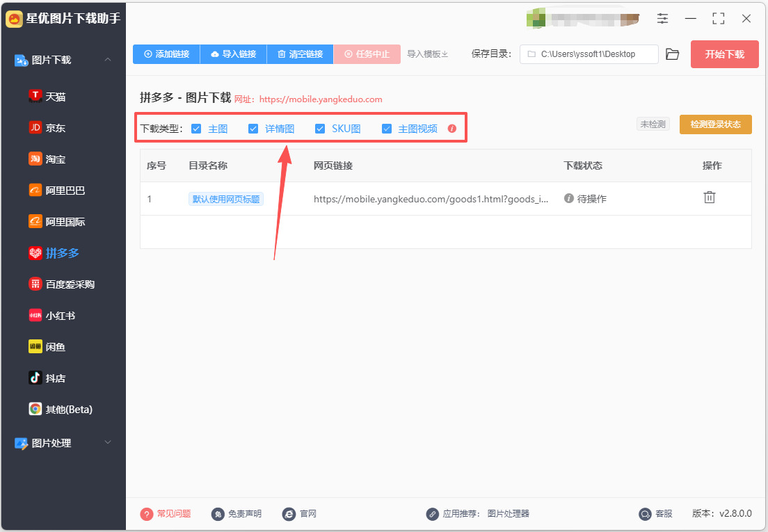Viewport: 768px width, 532px height.
Task: Open the 淘宝 Taobao sidebar entry
Action: pyautogui.click(x=47, y=159)
